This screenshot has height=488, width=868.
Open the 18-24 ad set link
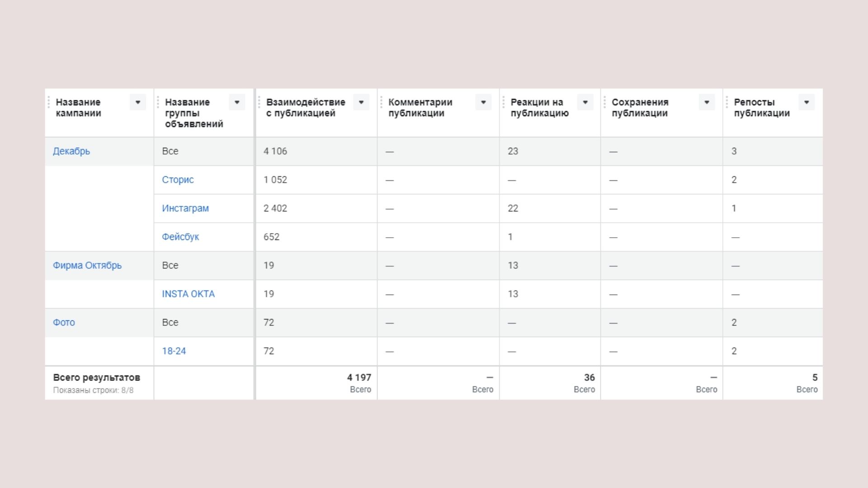click(x=174, y=351)
